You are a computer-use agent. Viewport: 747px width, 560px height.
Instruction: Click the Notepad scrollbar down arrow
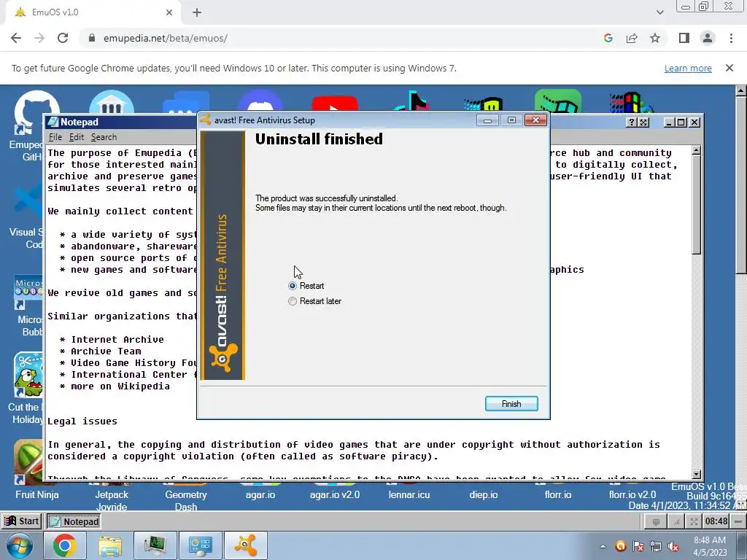(x=696, y=474)
